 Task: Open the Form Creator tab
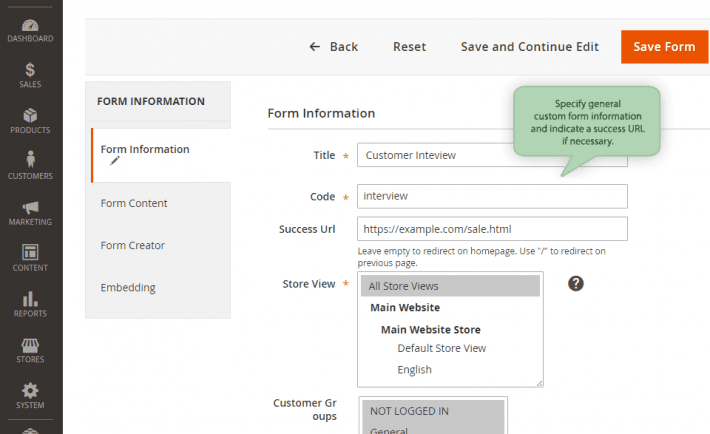pos(133,245)
